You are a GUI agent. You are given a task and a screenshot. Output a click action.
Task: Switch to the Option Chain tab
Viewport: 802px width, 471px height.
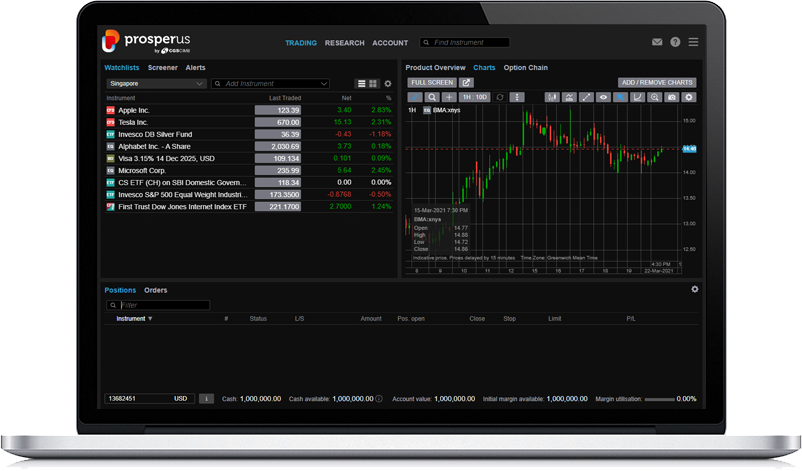coord(526,68)
